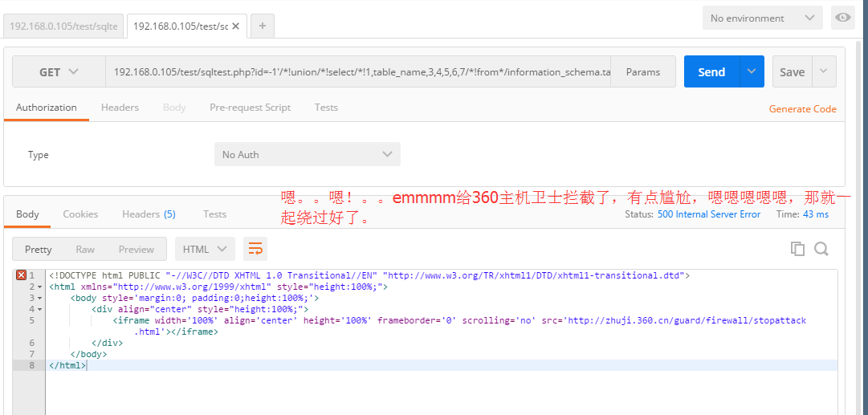
Task: Copy response body with copy icon
Action: [797, 249]
